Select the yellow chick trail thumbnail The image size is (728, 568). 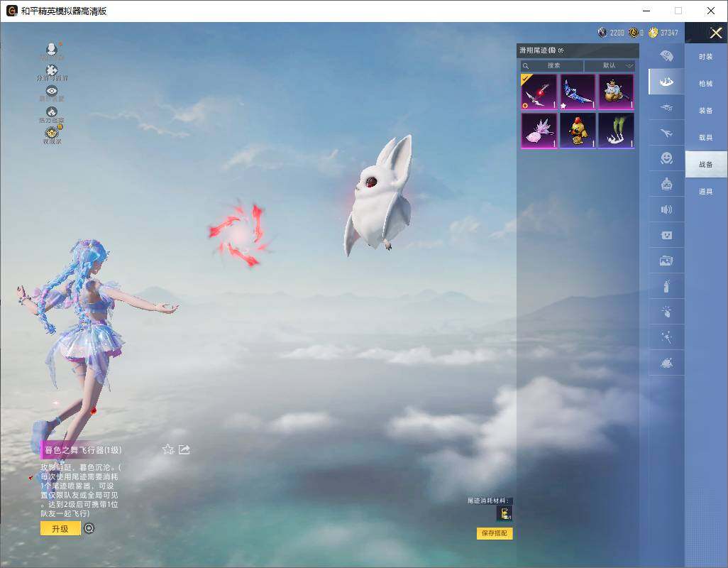(x=578, y=131)
